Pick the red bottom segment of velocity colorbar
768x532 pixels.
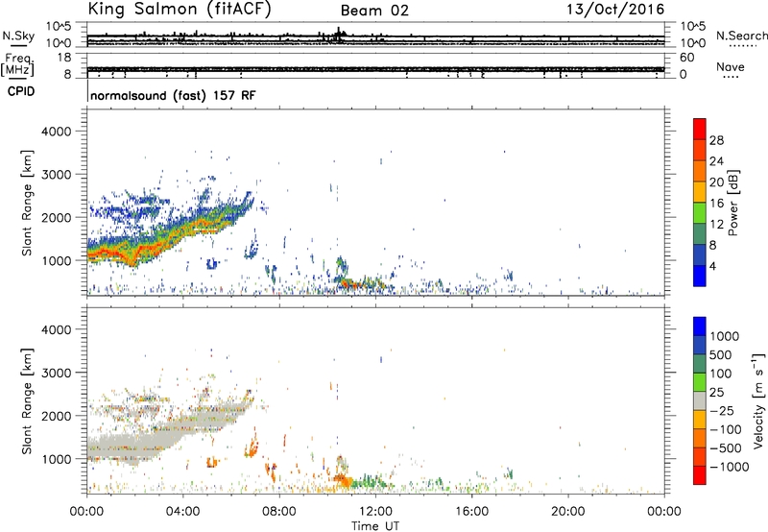point(700,475)
